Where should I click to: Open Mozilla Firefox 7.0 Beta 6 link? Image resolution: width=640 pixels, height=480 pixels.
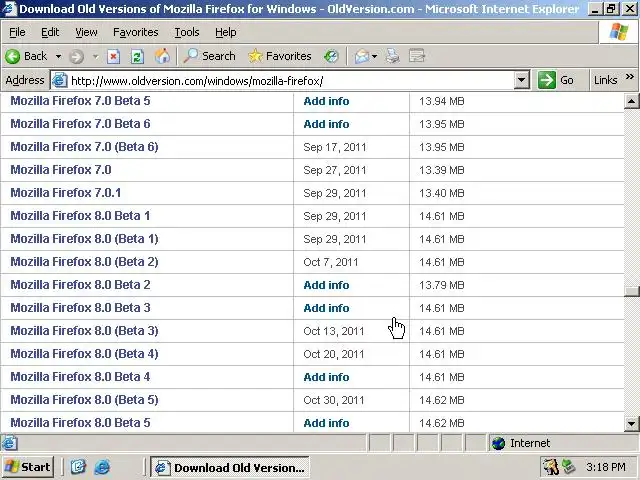[80, 124]
